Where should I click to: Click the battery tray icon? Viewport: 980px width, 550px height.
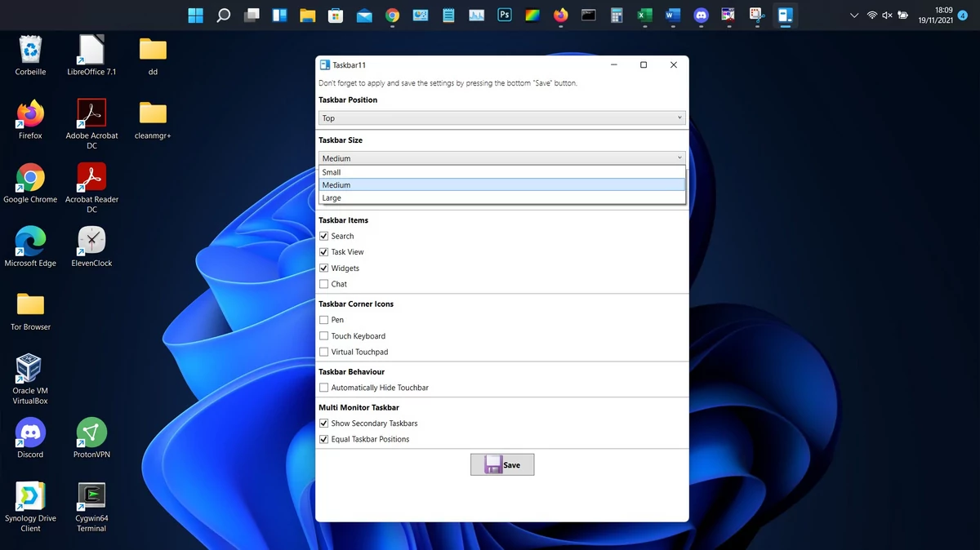tap(902, 15)
